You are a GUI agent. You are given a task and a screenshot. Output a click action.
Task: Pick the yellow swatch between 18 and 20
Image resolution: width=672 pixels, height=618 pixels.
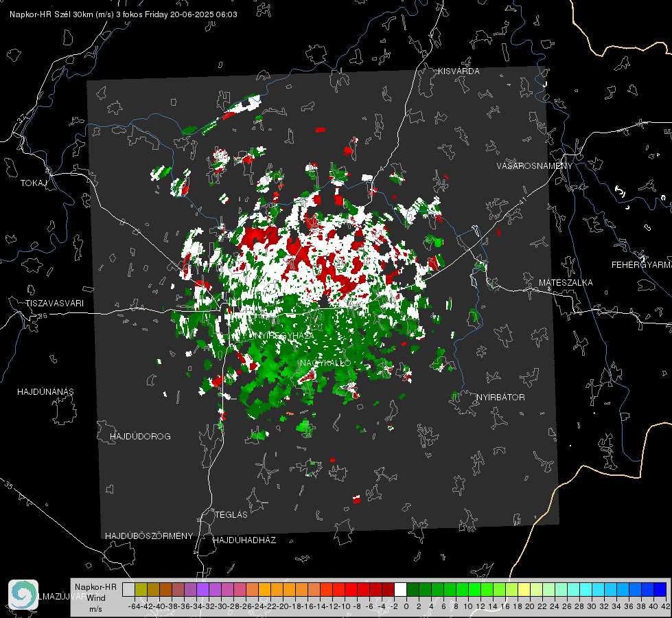[524, 589]
